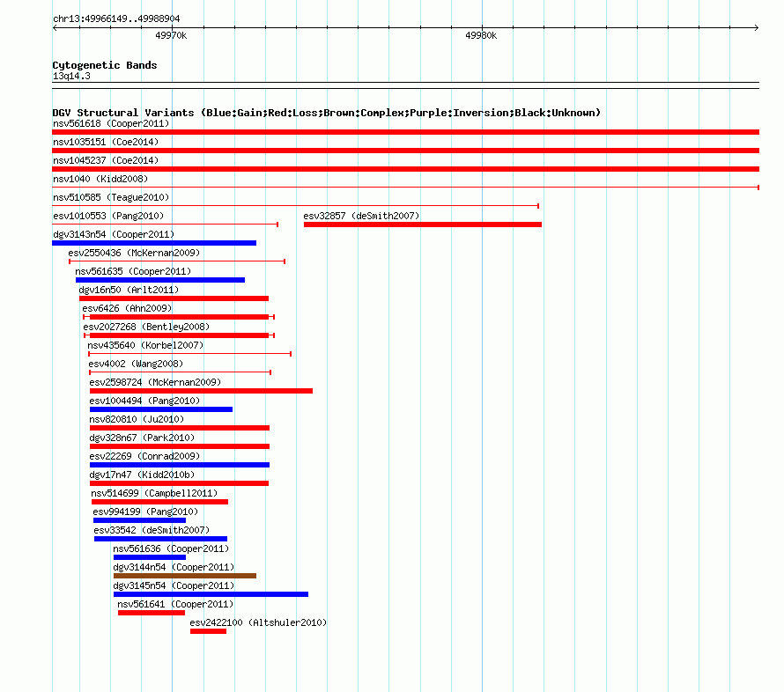
Task: Open nsv510585 (Teague2010) variant entry
Action: click(x=111, y=197)
